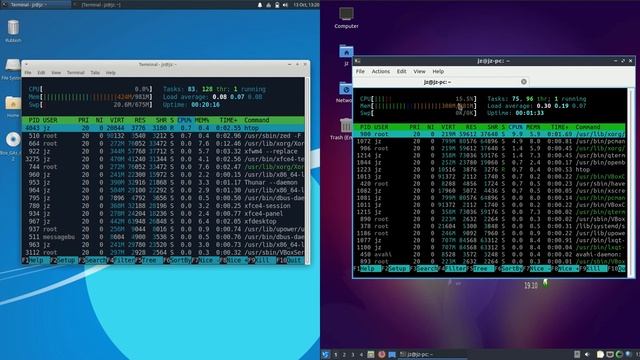This screenshot has width=640, height=360.
Task: Switch to desktop 4 in LXQt pager
Action: [x=362, y=355]
